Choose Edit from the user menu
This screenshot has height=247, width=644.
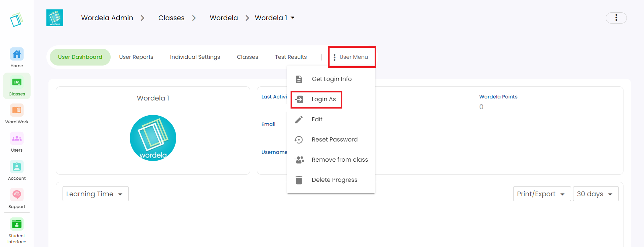pyautogui.click(x=331, y=119)
